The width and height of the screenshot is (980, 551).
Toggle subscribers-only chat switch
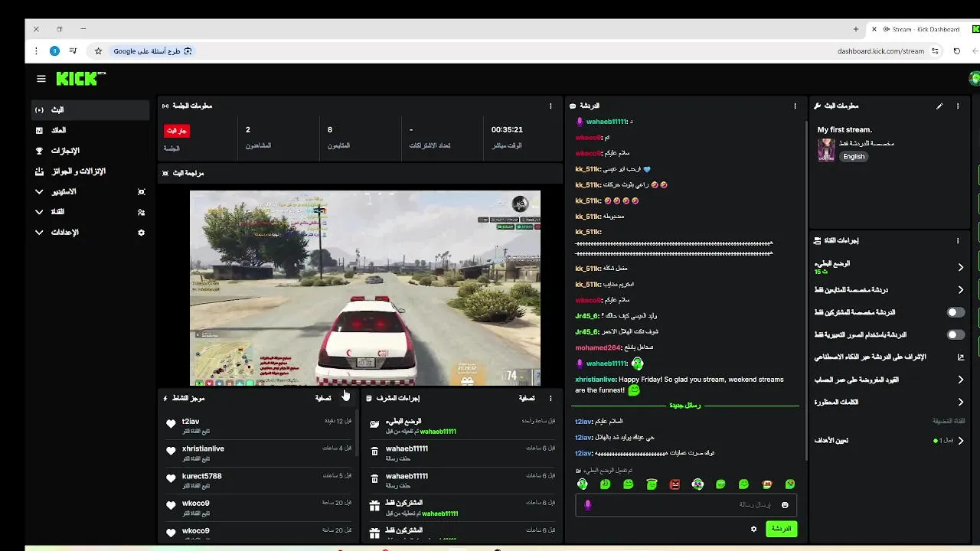tap(955, 312)
